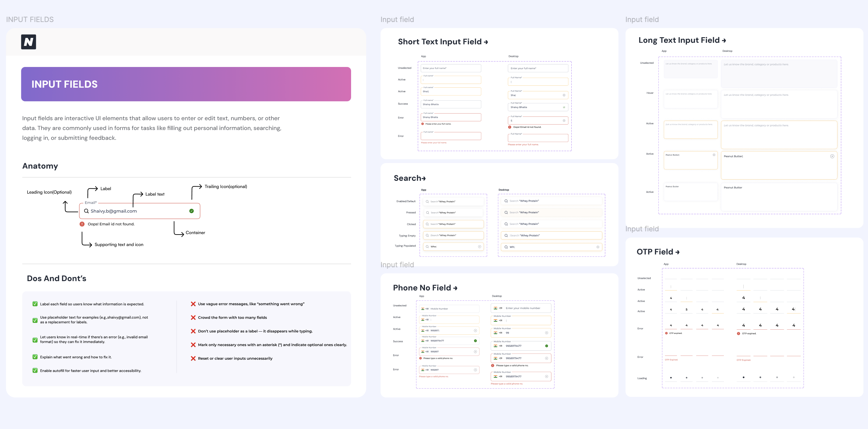Click the green checkbox beside 'Explain what went wrong'
The height and width of the screenshot is (429, 868).
click(35, 357)
